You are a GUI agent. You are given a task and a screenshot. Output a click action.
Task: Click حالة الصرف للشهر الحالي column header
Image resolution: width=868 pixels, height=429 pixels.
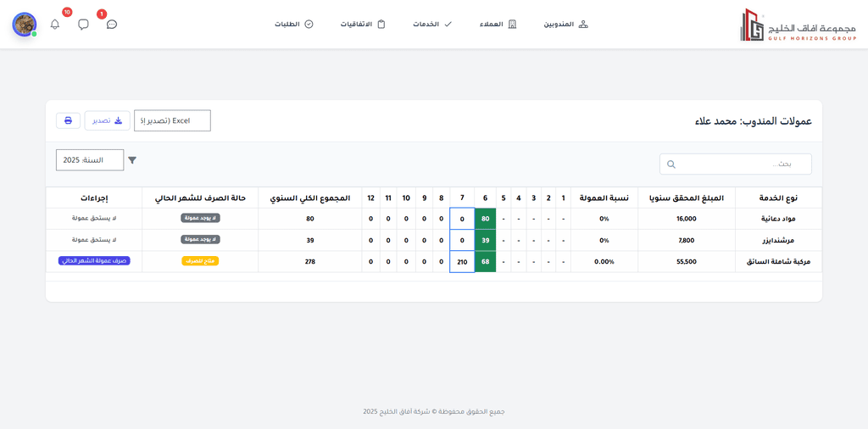(200, 198)
